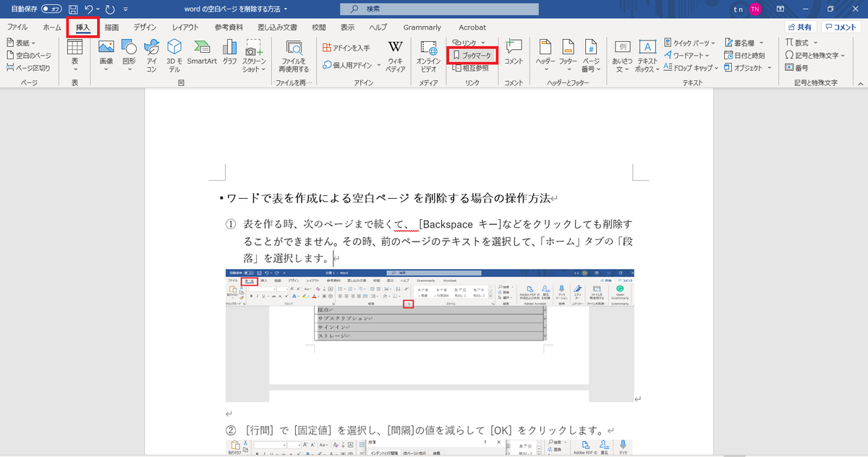Open the document title dropdown

point(286,9)
